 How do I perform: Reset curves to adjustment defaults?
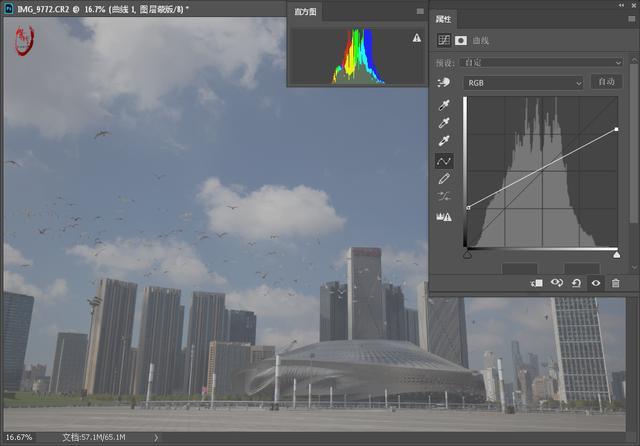(577, 283)
